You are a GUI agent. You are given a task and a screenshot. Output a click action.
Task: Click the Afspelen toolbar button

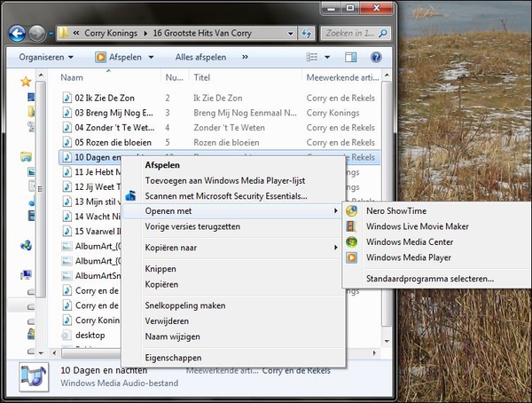[119, 57]
